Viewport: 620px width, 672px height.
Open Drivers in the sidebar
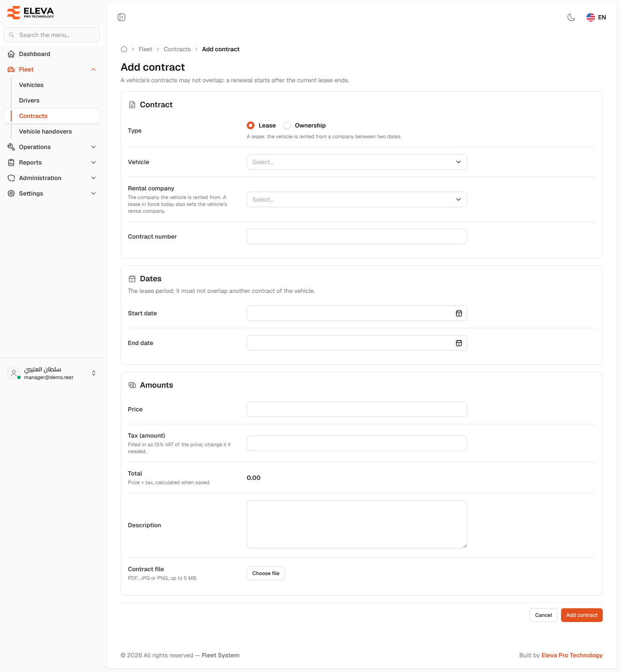52,100
